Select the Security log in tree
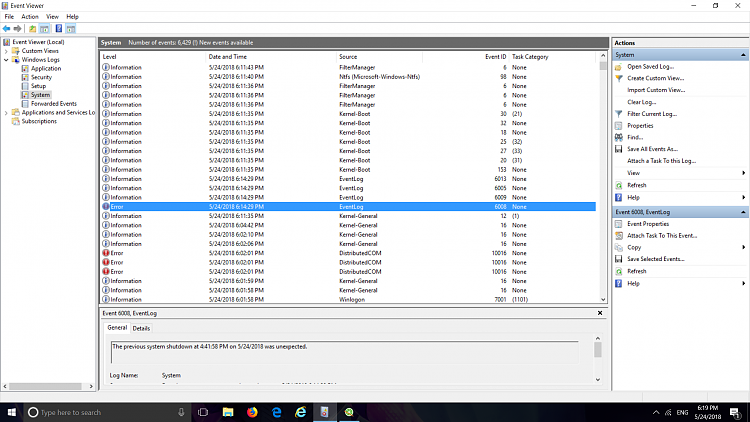The width and height of the screenshot is (750, 422). point(41,78)
